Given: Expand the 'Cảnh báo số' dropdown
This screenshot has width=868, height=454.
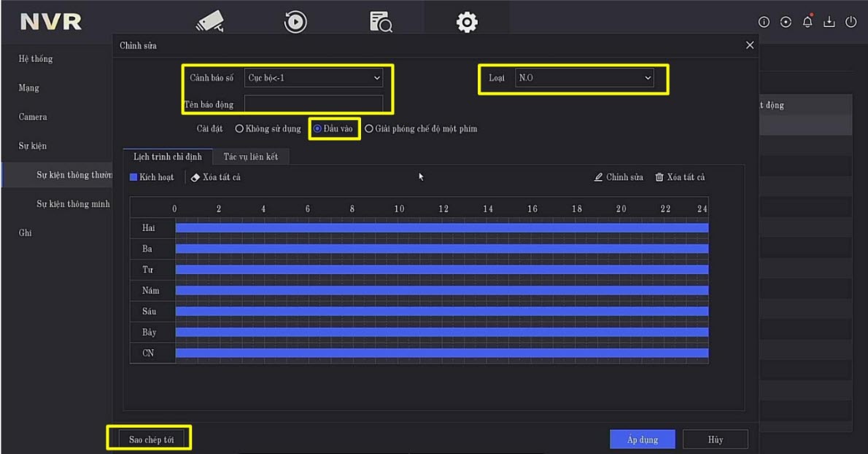Looking at the screenshot, I should (x=314, y=78).
